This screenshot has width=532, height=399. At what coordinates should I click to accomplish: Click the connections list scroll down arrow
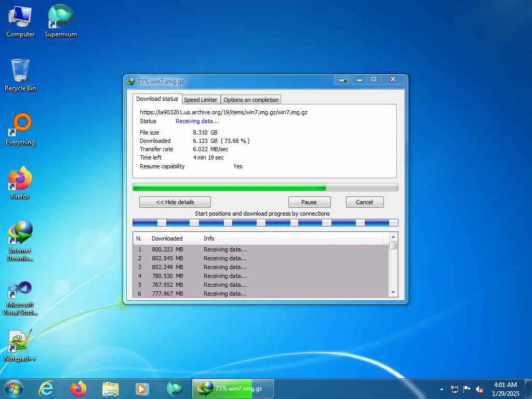[x=393, y=292]
